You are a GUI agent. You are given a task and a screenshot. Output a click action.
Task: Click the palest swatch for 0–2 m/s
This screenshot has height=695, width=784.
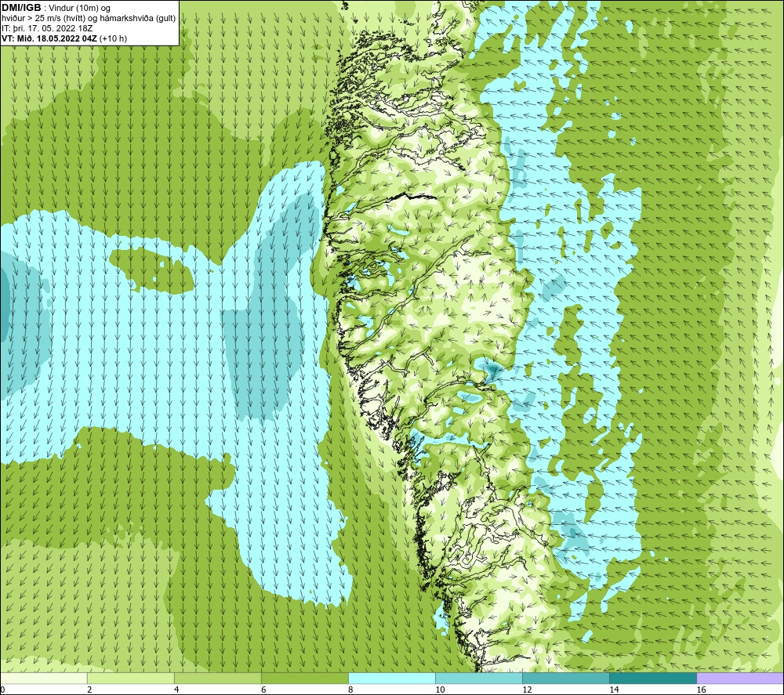tap(44, 678)
